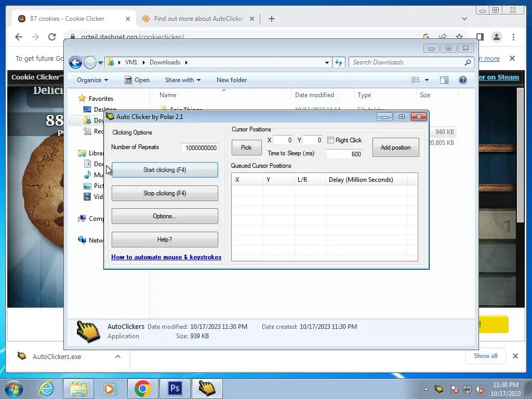
Task: Click Stop clicking (F4) button
Action: tap(165, 193)
